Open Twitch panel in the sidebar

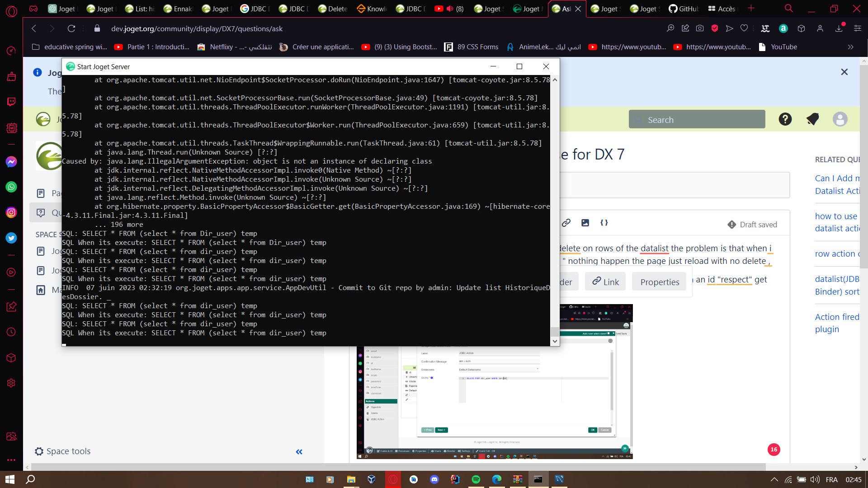(x=11, y=102)
